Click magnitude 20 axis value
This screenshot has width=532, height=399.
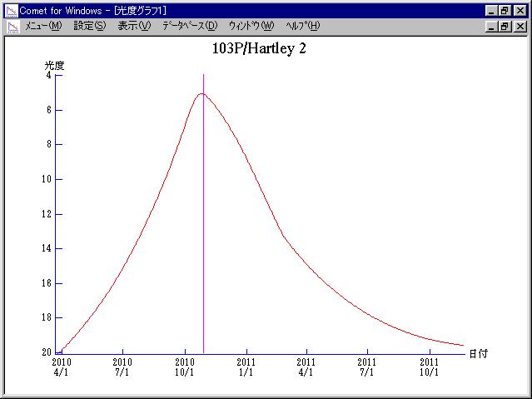pos(47,352)
